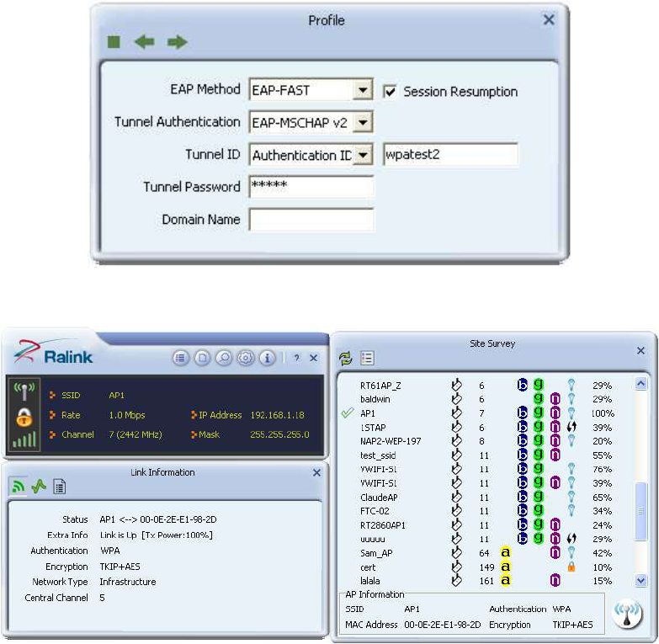Close the Site Survey panel
Screen dimensions: 659x644
pos(640,350)
